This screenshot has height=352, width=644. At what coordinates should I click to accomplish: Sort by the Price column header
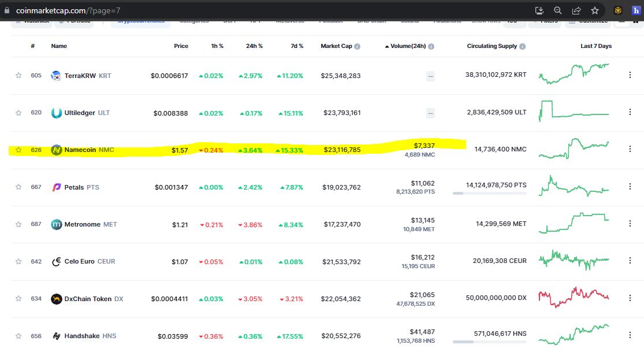point(181,46)
